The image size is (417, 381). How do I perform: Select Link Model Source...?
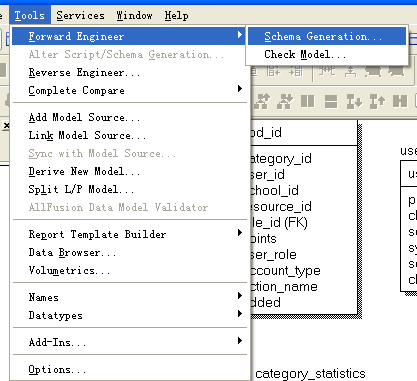click(x=129, y=135)
